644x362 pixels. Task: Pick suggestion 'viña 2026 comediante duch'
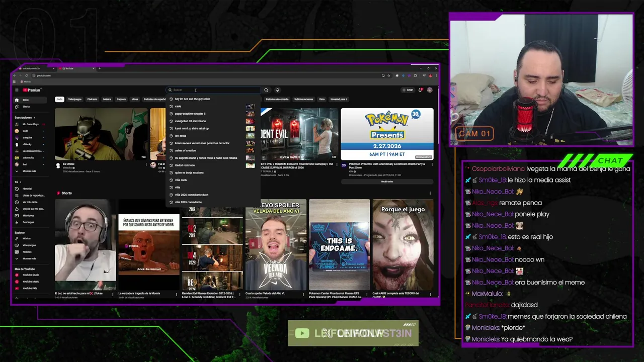pyautogui.click(x=213, y=195)
